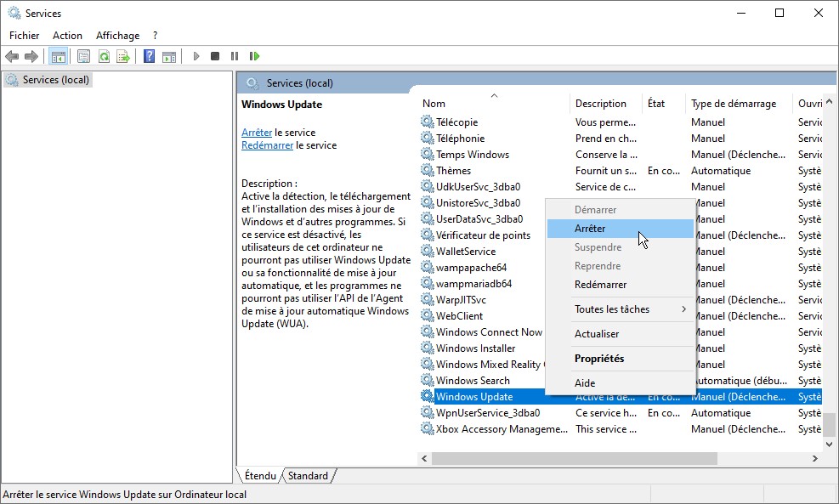The height and width of the screenshot is (504, 839).
Task: Open the Affichage menu
Action: [x=117, y=36]
